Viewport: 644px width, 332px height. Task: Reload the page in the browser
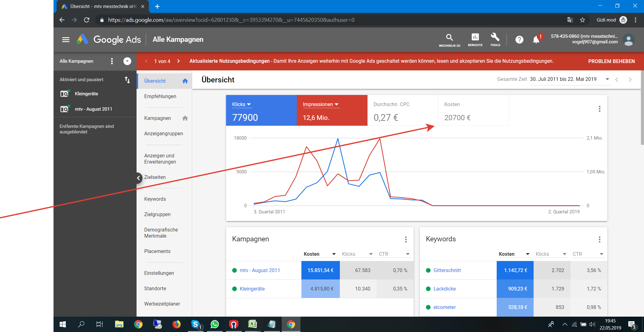(x=87, y=20)
